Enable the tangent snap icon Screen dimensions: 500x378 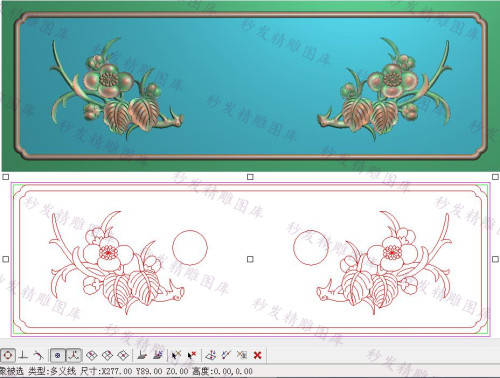pos(39,355)
